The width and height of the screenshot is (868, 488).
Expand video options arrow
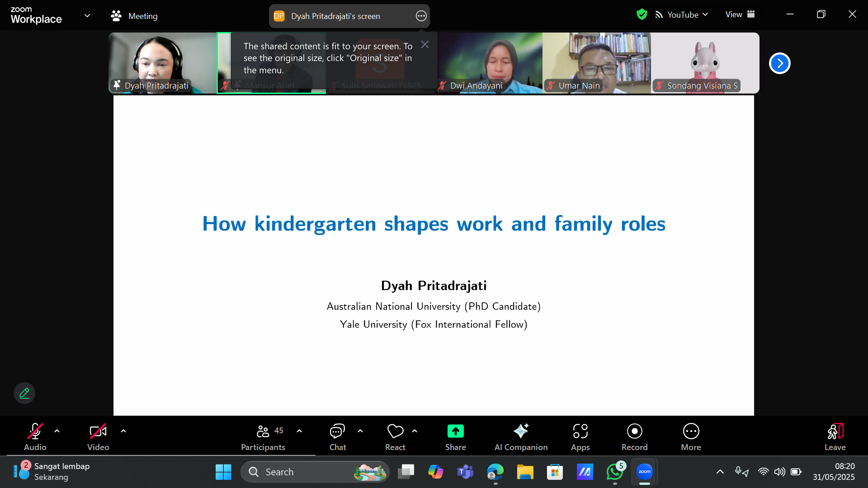coord(123,431)
